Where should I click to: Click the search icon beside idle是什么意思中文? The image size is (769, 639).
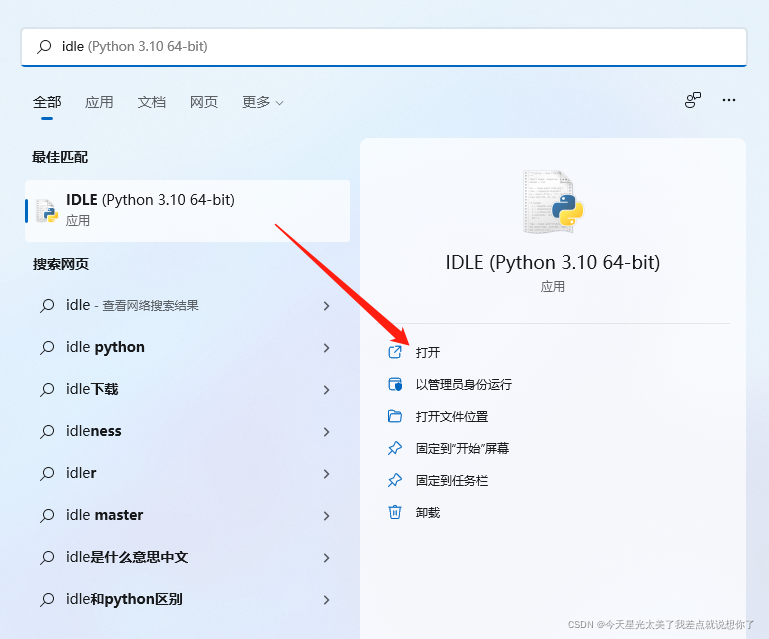(x=47, y=558)
